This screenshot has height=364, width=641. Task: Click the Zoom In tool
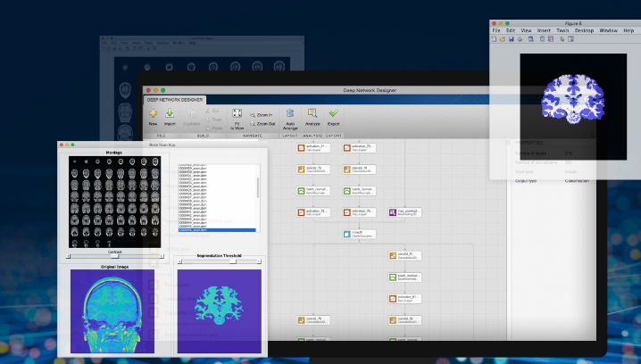[261, 115]
